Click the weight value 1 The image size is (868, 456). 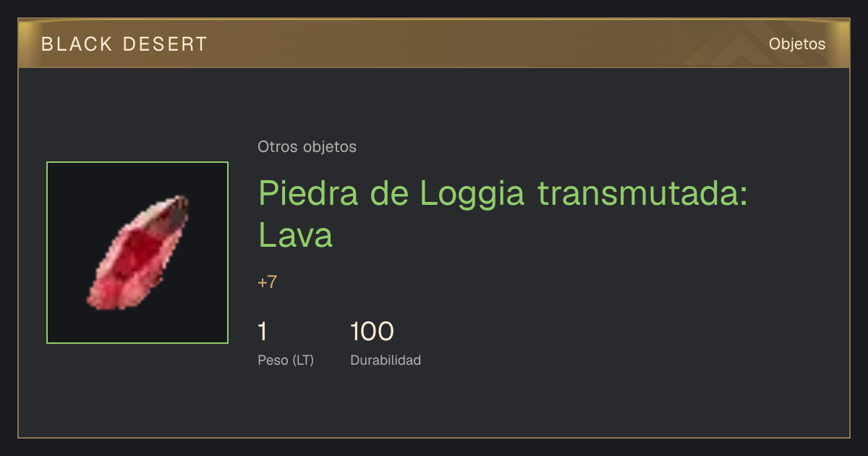pyautogui.click(x=263, y=332)
